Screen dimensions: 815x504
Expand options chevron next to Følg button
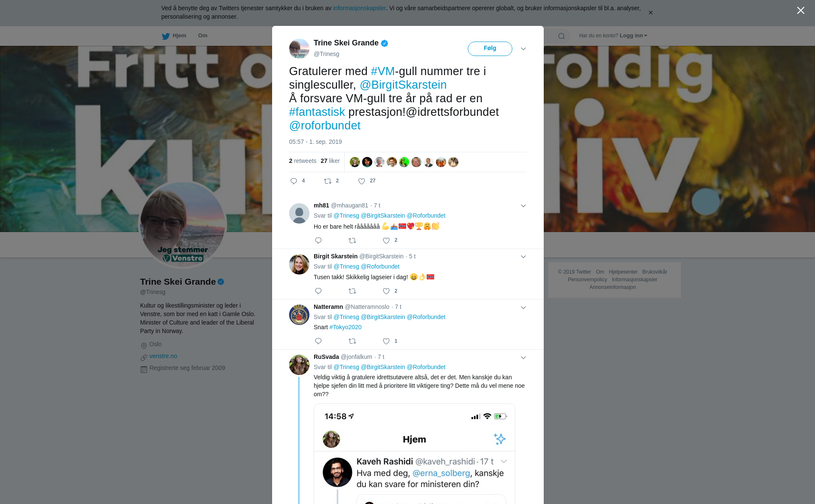click(523, 49)
